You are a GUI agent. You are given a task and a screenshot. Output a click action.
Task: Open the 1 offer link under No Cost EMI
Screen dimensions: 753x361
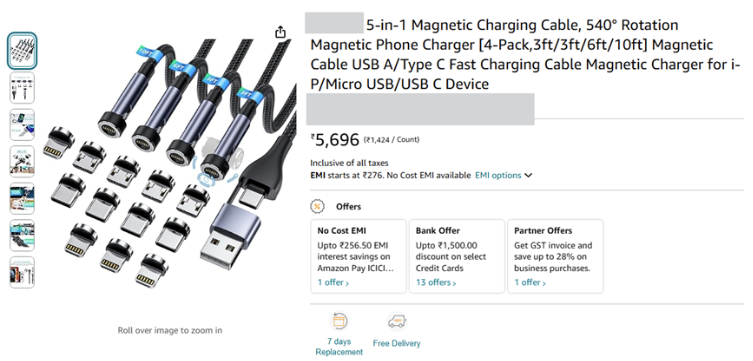(x=333, y=282)
